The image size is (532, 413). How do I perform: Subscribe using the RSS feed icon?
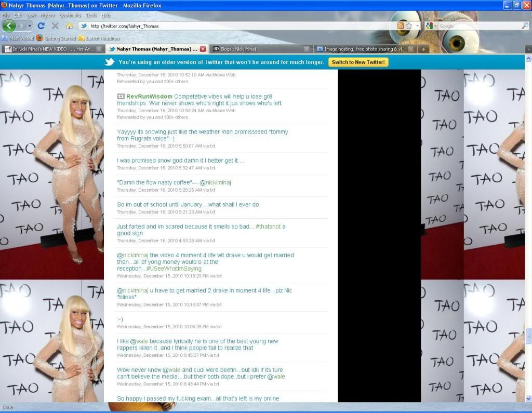coord(401,26)
